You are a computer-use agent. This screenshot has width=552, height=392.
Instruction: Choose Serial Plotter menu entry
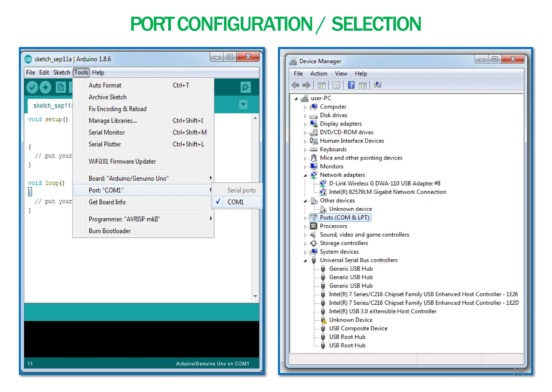point(143,144)
